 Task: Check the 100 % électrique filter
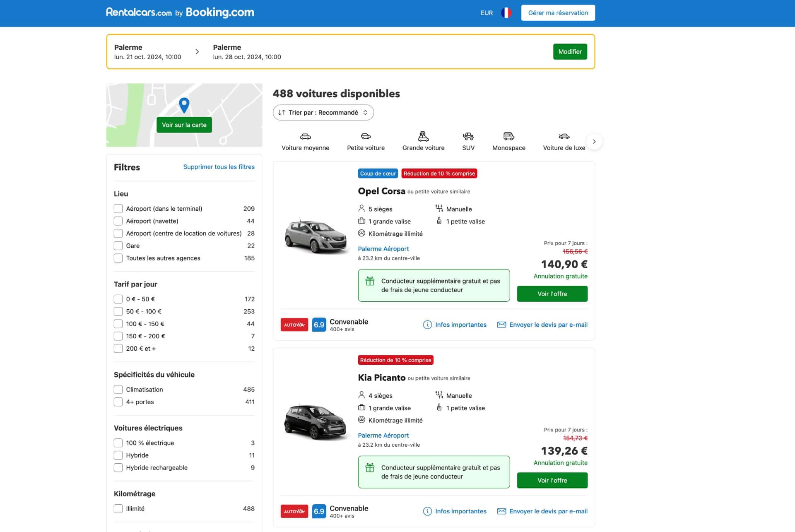pos(118,443)
